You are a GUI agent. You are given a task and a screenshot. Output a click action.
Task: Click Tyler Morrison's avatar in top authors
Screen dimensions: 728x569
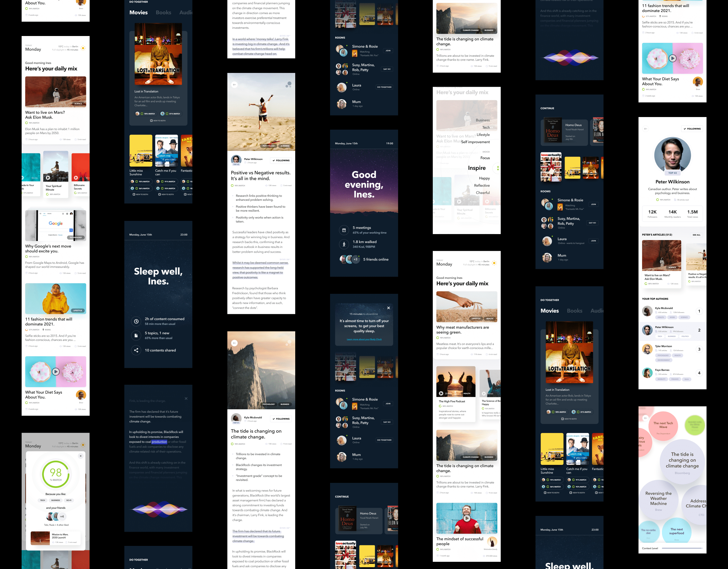(x=647, y=349)
